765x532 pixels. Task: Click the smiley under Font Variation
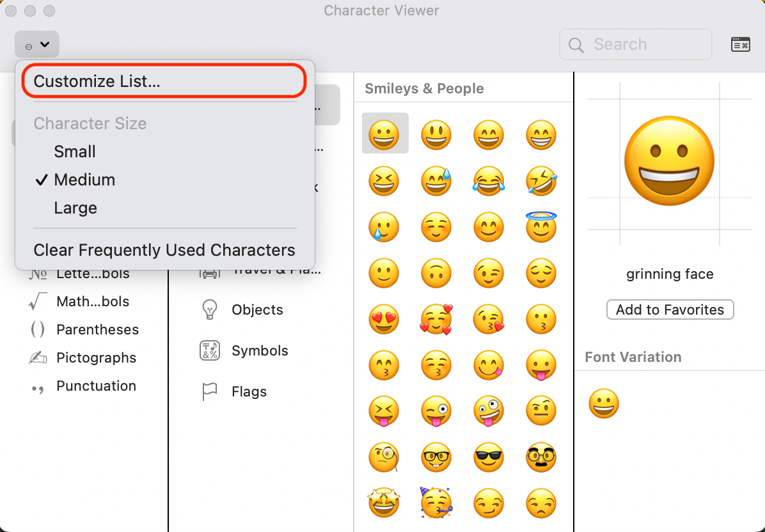(604, 403)
